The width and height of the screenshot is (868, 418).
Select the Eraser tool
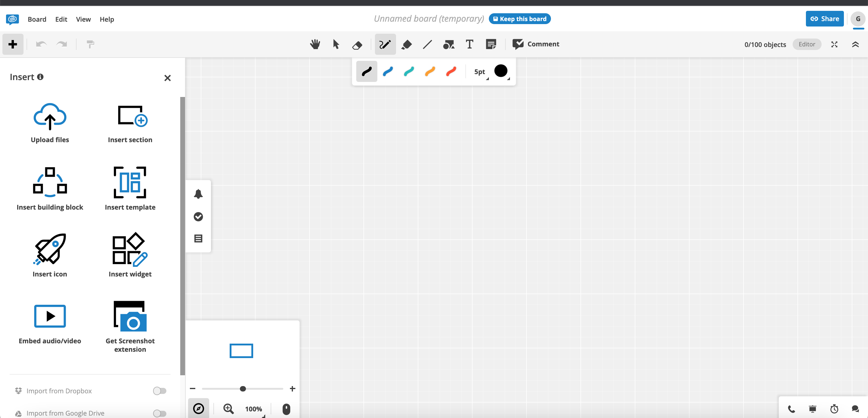[x=357, y=45]
